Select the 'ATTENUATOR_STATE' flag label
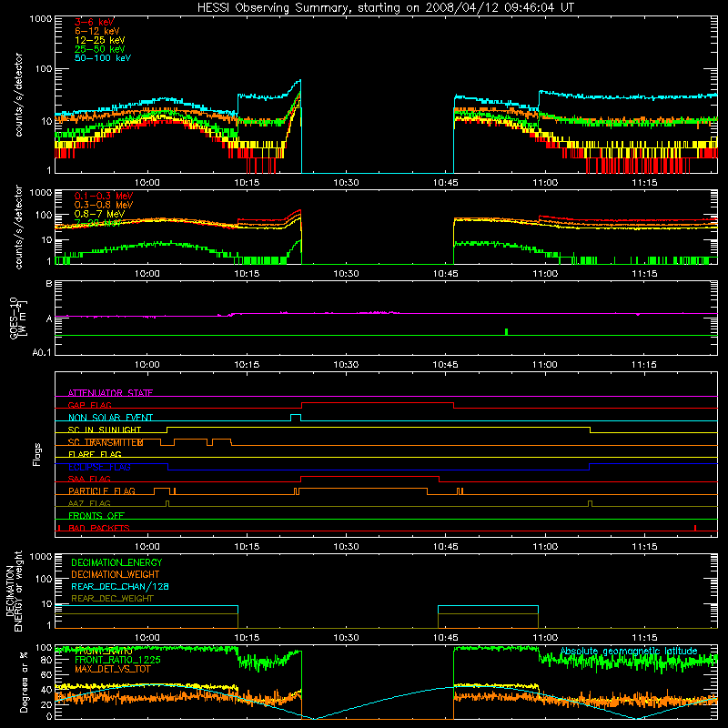The height and width of the screenshot is (728, 728). tap(110, 393)
